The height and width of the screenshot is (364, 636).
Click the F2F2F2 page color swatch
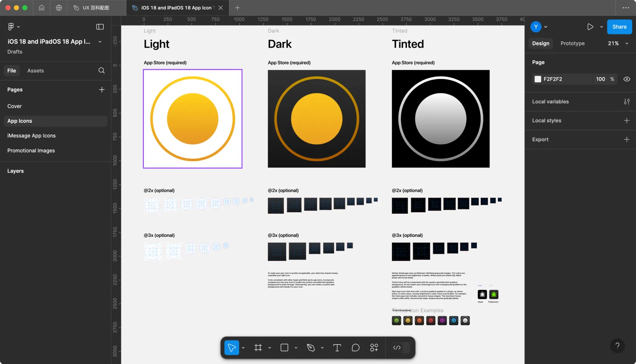click(538, 79)
